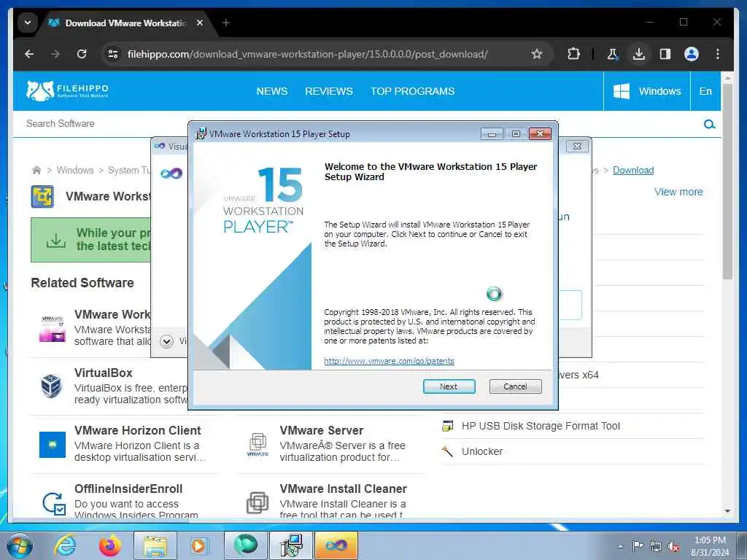Switch to Visual Studio installer taskbar button

pyautogui.click(x=336, y=545)
